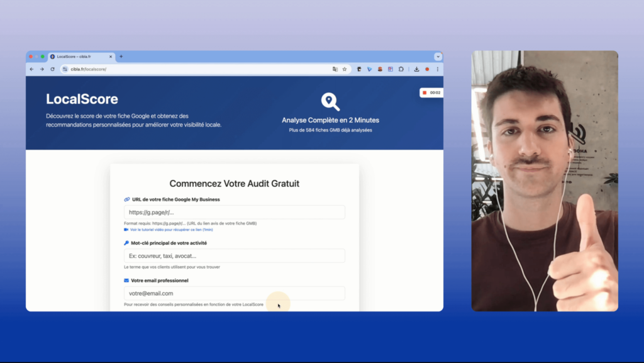Click the professional email input field
This screenshot has width=644, height=363.
click(234, 293)
